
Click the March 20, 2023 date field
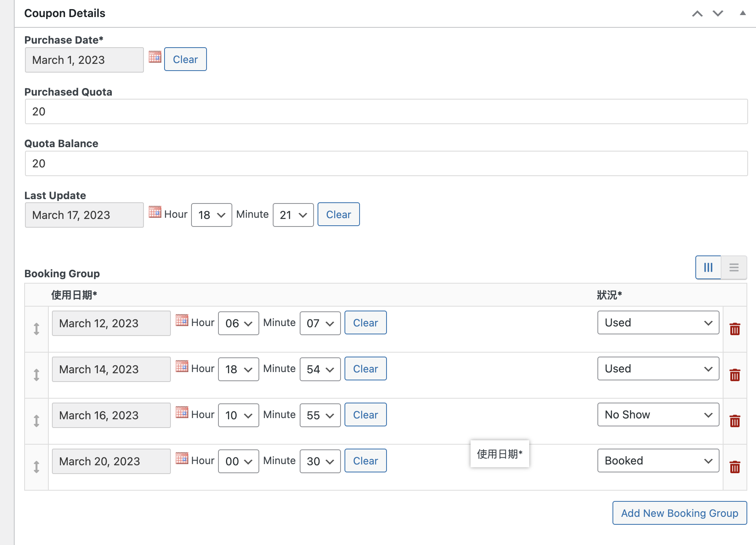111,461
